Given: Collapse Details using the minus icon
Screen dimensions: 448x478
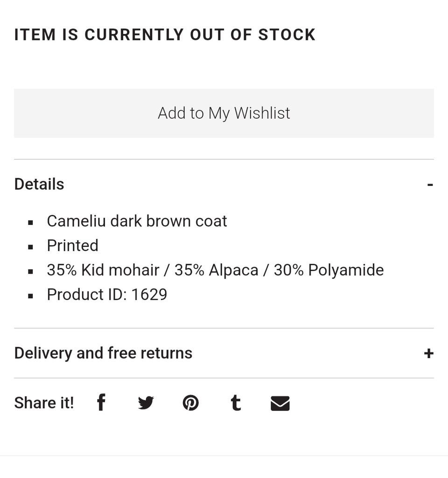Looking at the screenshot, I should pos(430,185).
